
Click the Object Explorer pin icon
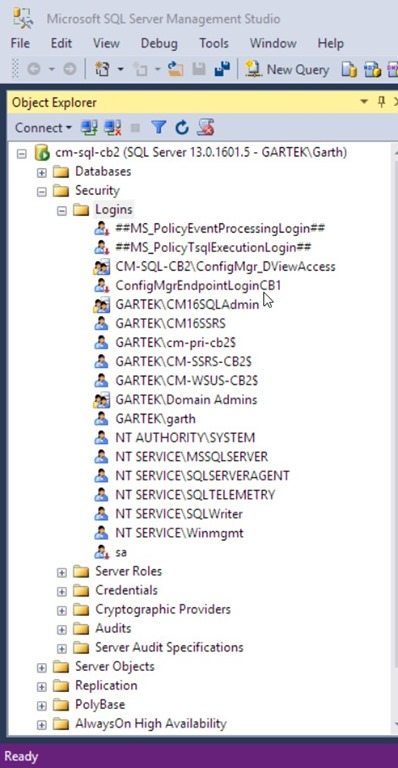tap(381, 102)
